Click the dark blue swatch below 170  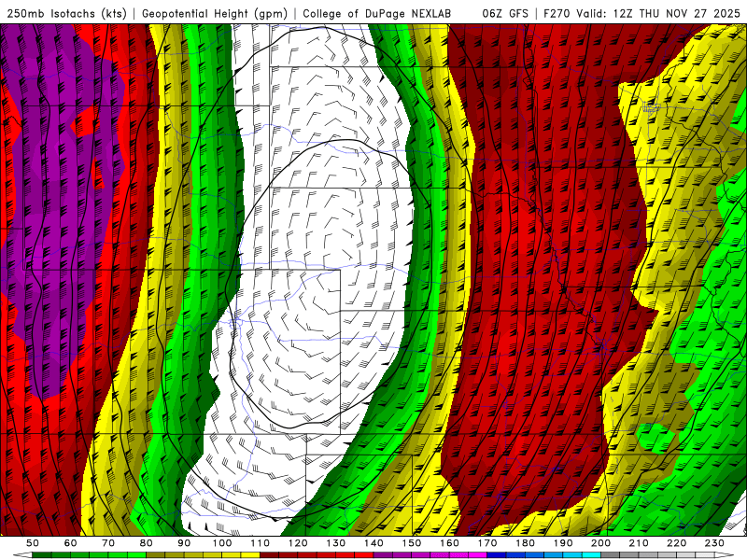[497, 555]
